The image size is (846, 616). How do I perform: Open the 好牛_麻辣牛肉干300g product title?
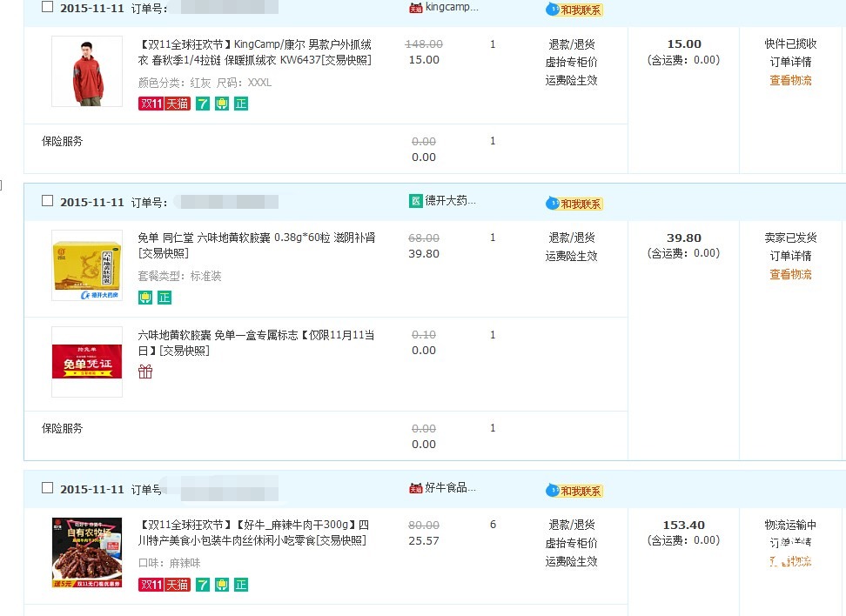(253, 532)
